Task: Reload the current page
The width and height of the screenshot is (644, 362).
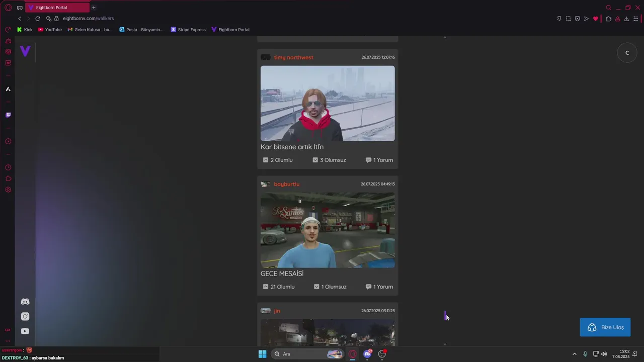Action: (x=38, y=19)
